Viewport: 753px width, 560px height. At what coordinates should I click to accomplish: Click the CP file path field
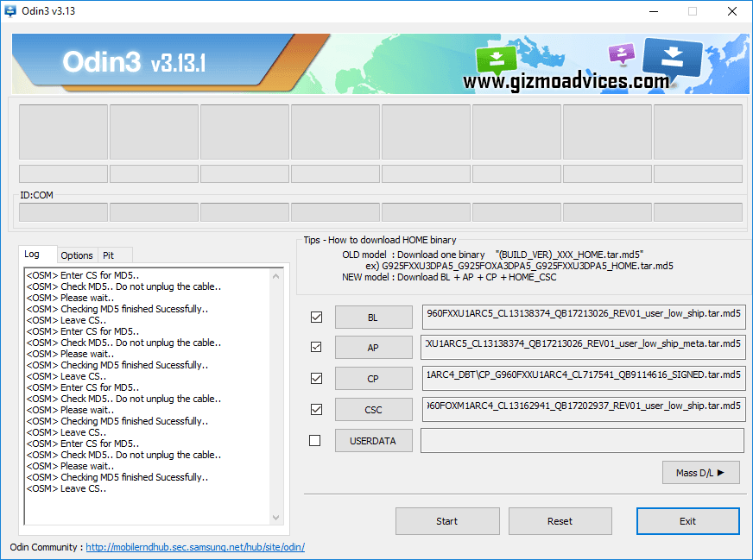584,378
